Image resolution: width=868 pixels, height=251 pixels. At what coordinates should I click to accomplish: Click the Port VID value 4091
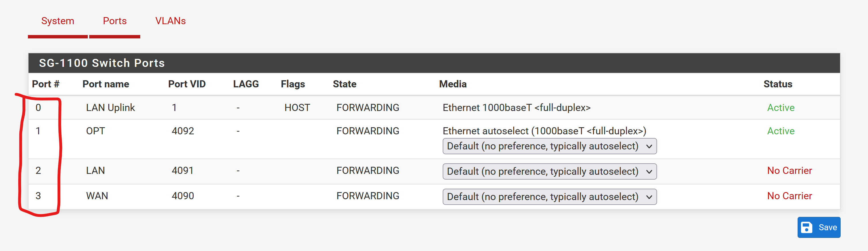click(x=182, y=170)
